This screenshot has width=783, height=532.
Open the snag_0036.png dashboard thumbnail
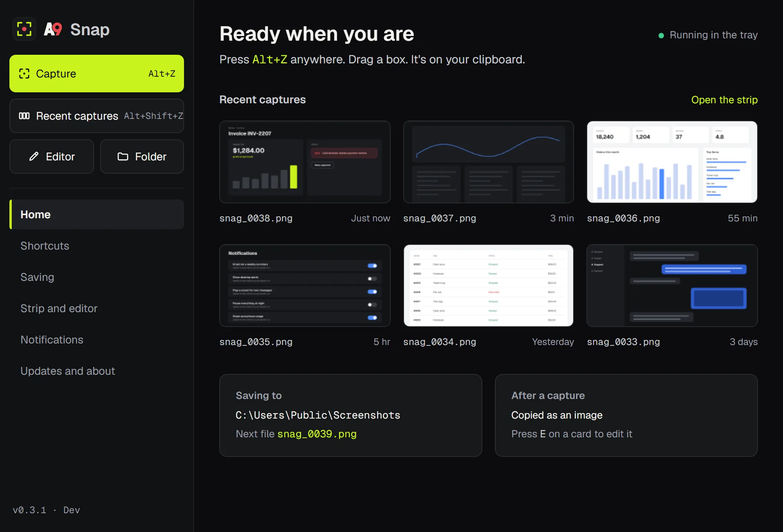tap(672, 162)
